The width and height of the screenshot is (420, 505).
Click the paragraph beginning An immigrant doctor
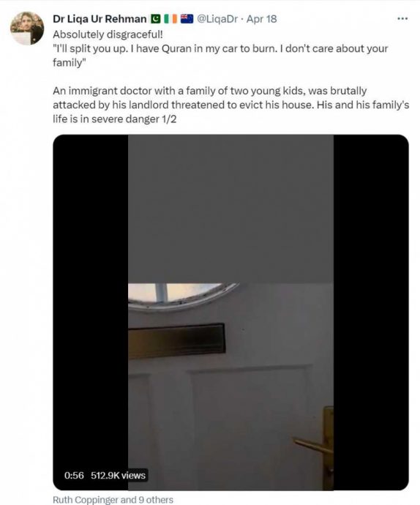click(231, 105)
